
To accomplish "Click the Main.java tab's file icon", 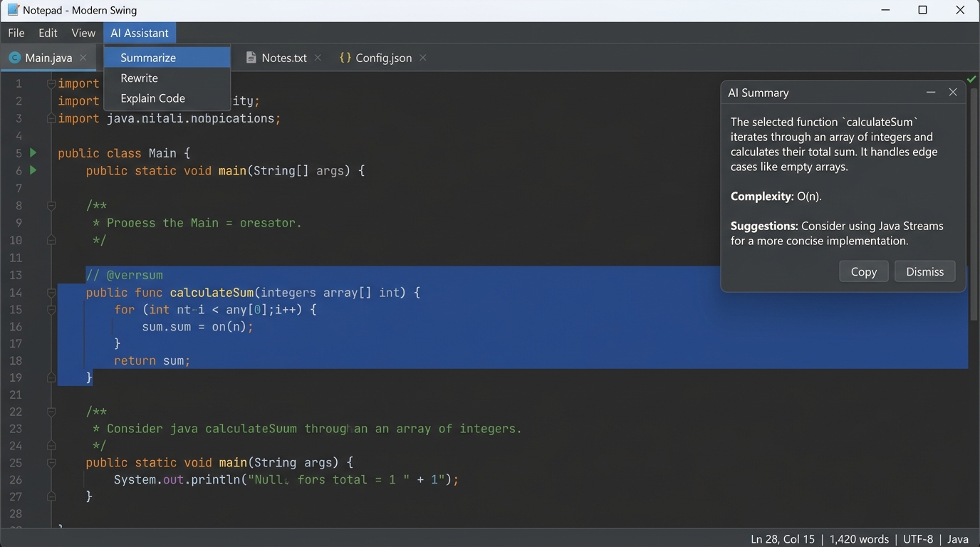I will (x=14, y=58).
